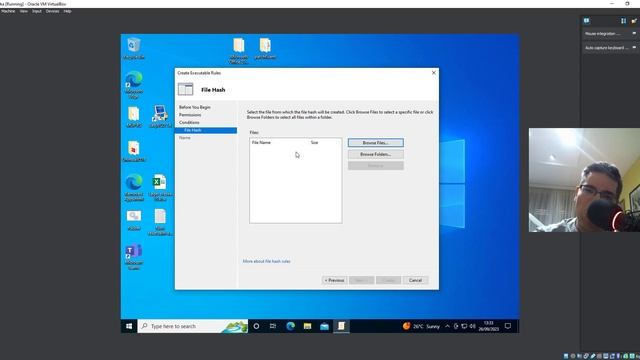This screenshot has width=640, height=360.
Task: Click the Browse Folders button
Action: [376, 154]
